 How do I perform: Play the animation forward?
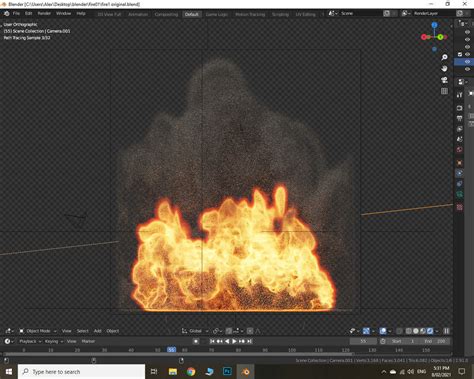pos(234,341)
